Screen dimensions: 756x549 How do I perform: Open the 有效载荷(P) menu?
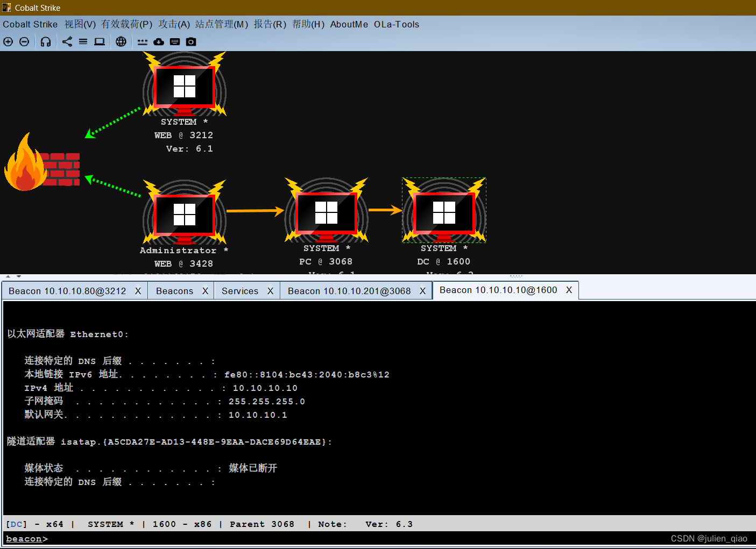[127, 24]
